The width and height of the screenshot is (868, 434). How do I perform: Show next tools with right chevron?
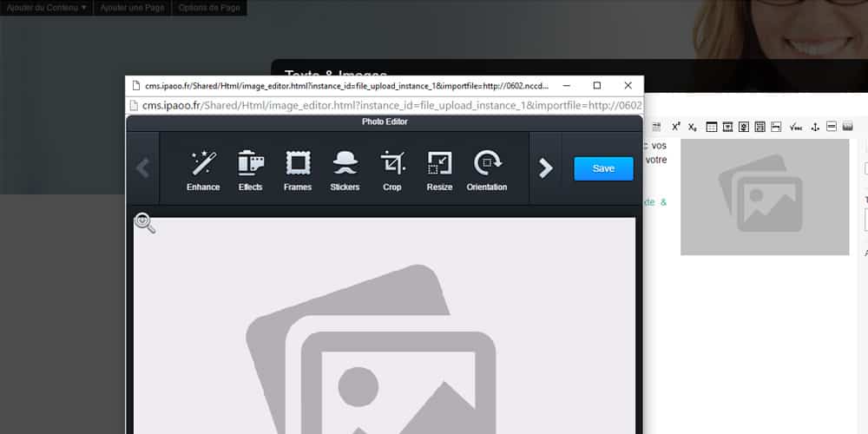pos(546,168)
